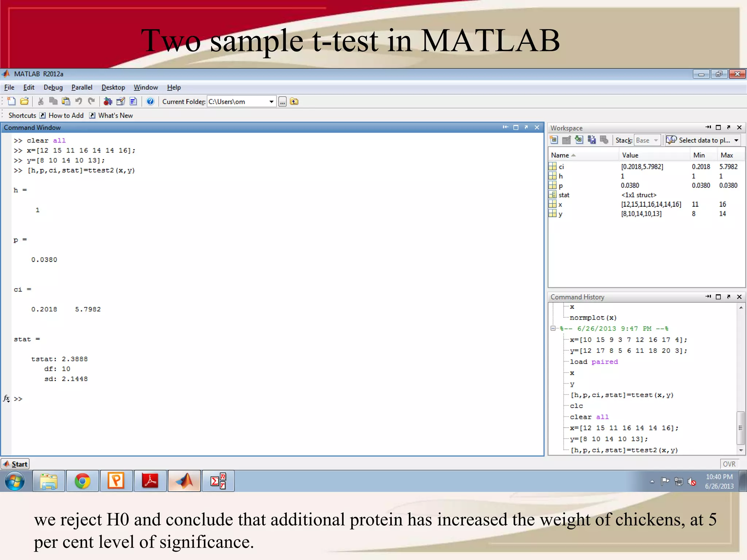Click load paired in Command History
This screenshot has width=747, height=560.
[594, 362]
